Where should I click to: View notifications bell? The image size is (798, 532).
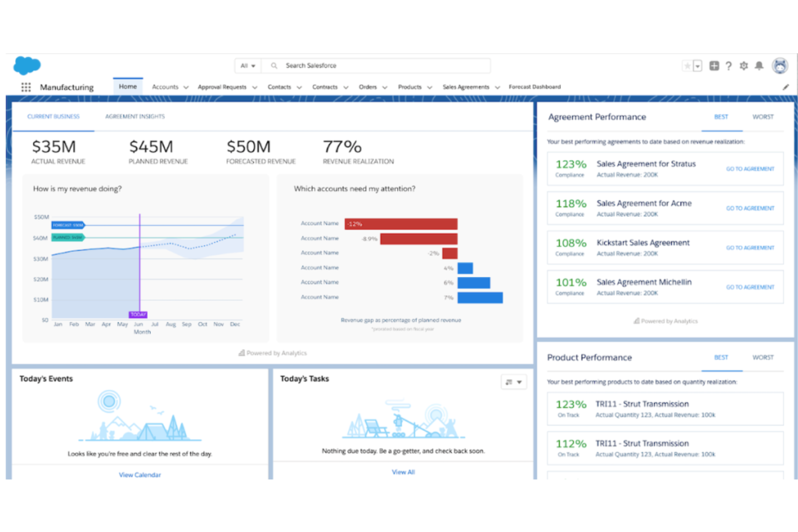pyautogui.click(x=759, y=66)
